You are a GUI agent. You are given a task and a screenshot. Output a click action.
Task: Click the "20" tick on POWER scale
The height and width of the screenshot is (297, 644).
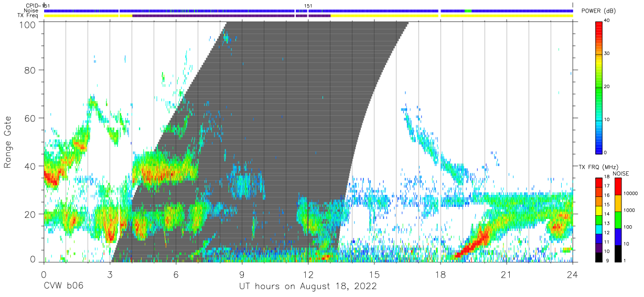point(608,87)
